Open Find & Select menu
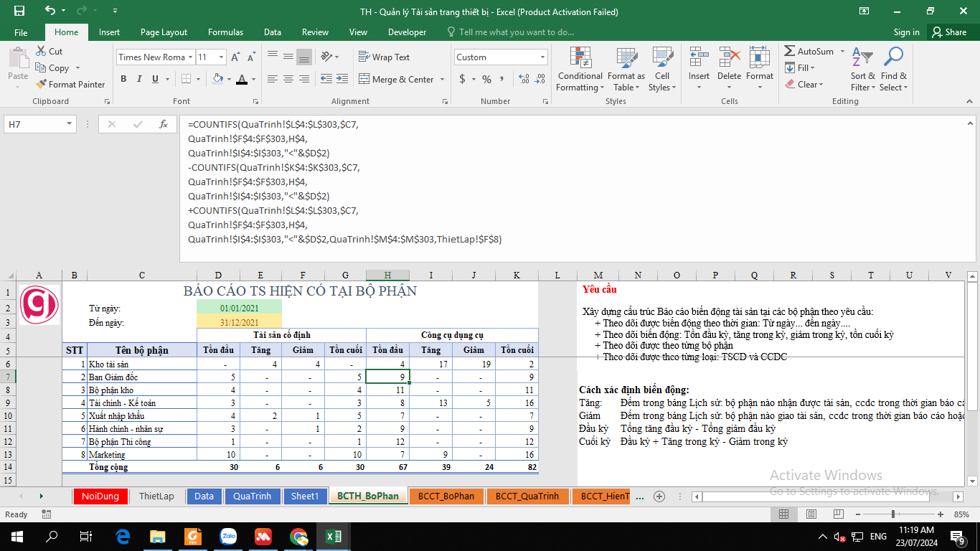 (894, 70)
